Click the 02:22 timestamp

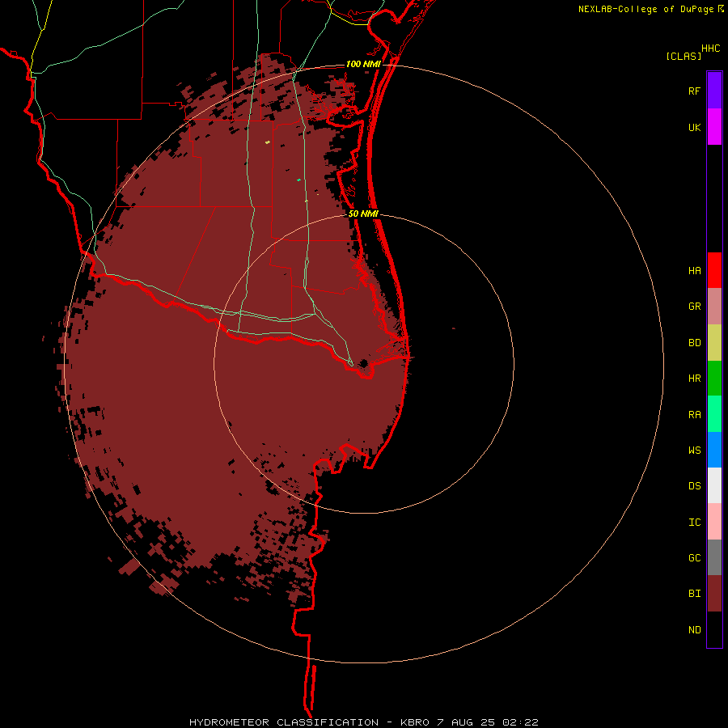[x=522, y=722]
